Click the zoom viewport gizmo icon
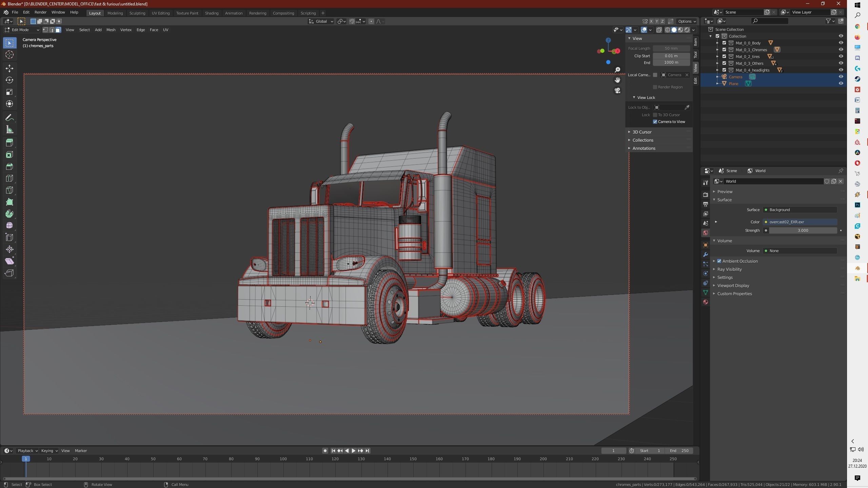 click(617, 70)
